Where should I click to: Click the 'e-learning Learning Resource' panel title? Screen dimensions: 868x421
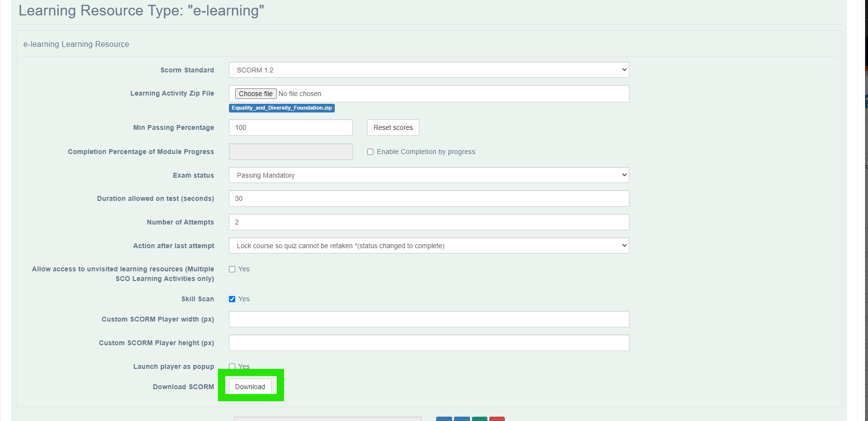click(76, 44)
